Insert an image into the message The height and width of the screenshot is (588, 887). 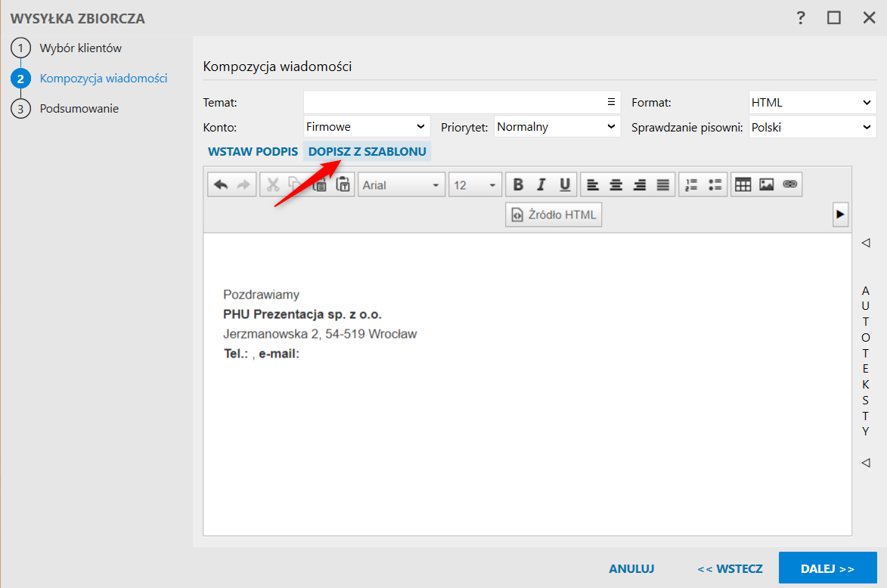click(767, 184)
